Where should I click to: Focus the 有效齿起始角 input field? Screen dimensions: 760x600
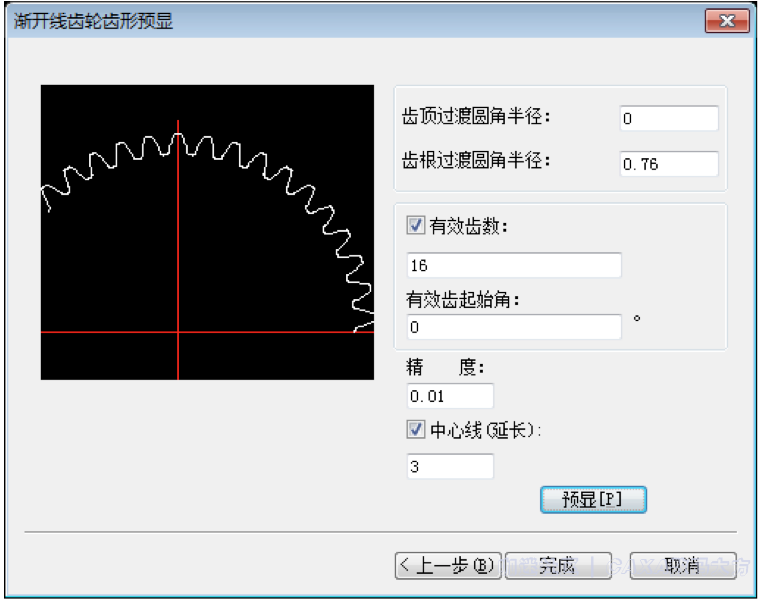point(514,327)
